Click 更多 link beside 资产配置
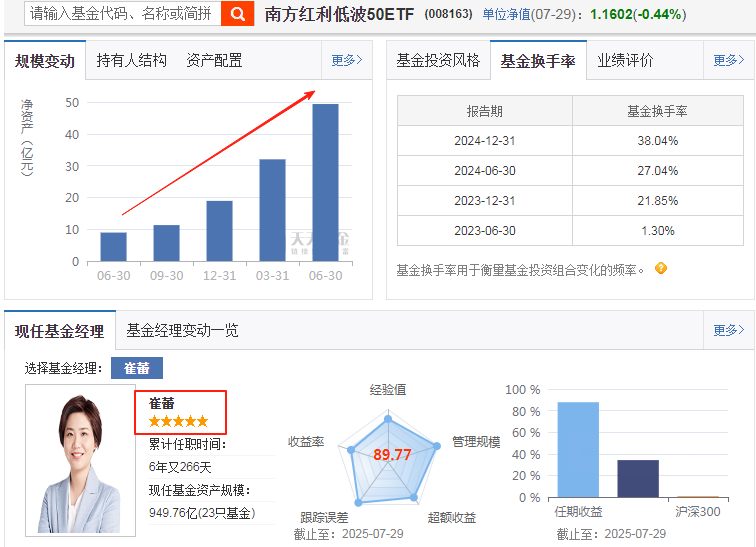This screenshot has height=547, width=756. 347,60
